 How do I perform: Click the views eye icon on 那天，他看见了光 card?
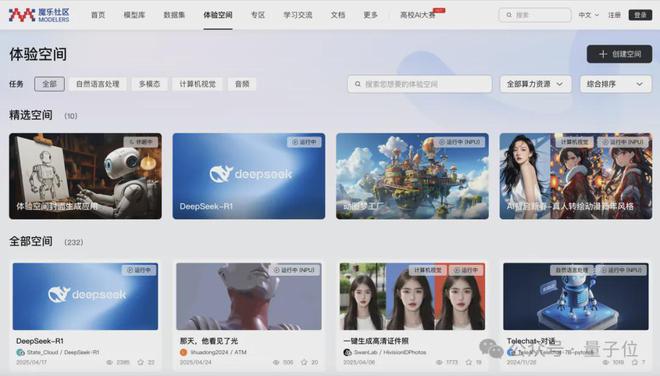coord(276,362)
